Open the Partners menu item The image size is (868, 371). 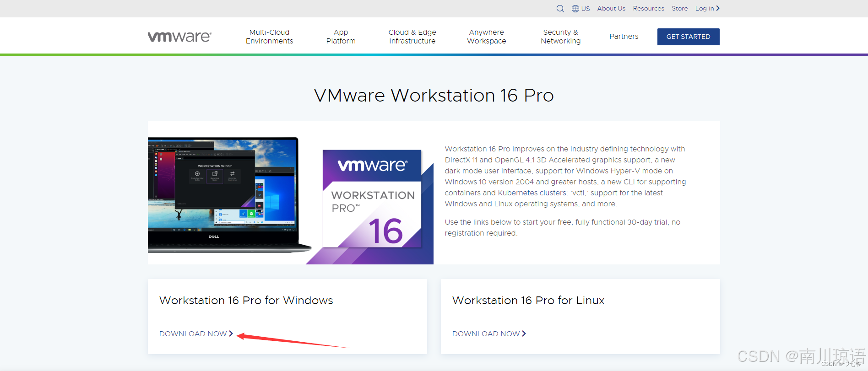pos(624,37)
